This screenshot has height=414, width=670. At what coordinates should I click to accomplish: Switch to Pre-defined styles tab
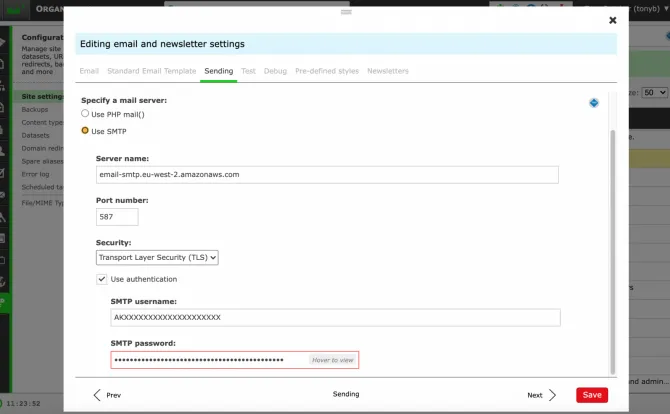(327, 71)
